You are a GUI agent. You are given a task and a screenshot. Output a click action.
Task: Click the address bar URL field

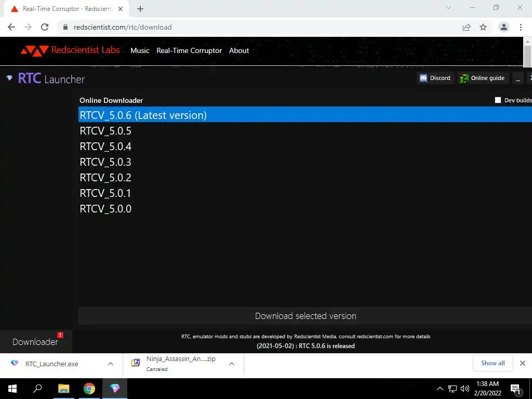tap(258, 27)
